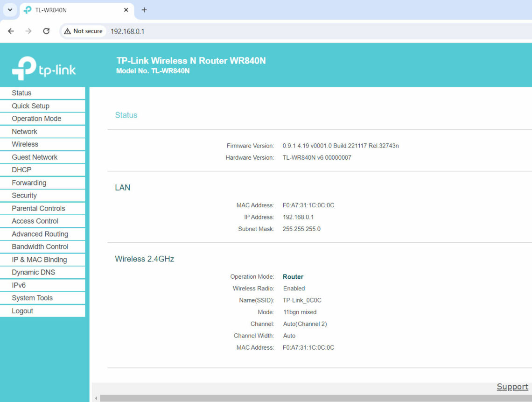Click the forward navigation arrow
This screenshot has height=402, width=532.
[x=28, y=31]
